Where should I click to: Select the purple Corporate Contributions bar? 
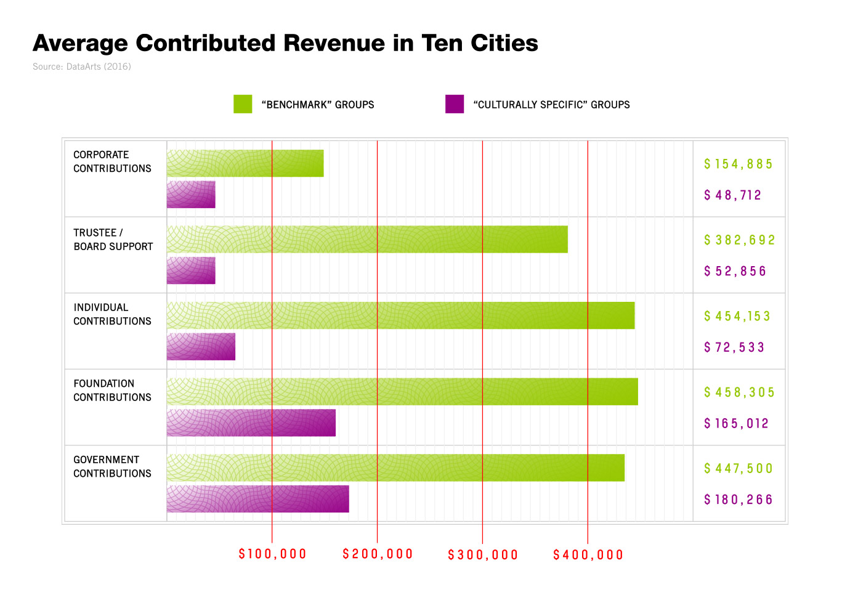[191, 195]
